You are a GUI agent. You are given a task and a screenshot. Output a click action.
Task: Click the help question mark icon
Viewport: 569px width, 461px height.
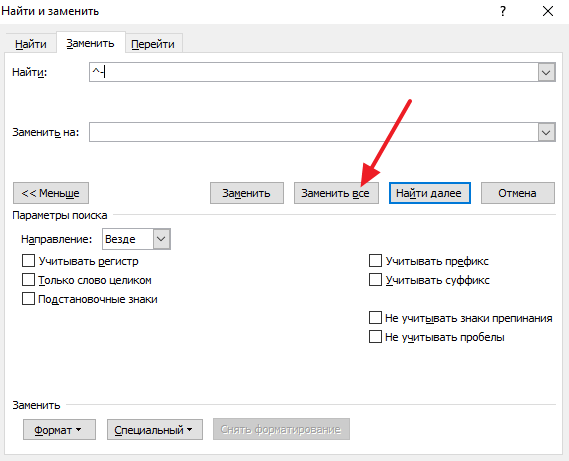click(503, 11)
